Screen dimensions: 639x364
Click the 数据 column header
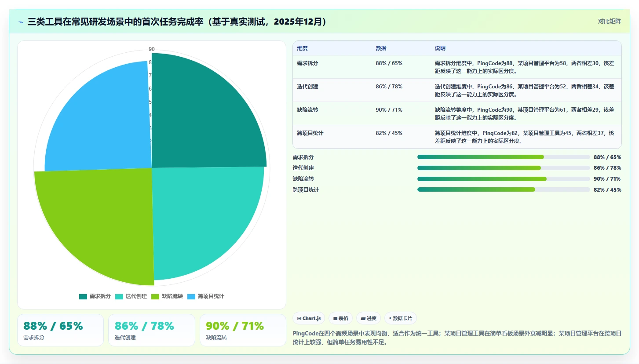pos(381,48)
